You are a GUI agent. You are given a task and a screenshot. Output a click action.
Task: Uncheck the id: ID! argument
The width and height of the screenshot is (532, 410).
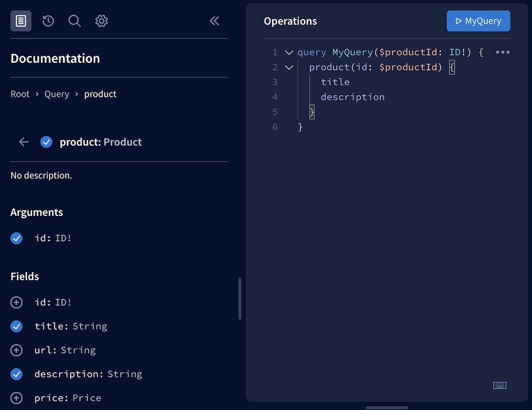pos(16,238)
